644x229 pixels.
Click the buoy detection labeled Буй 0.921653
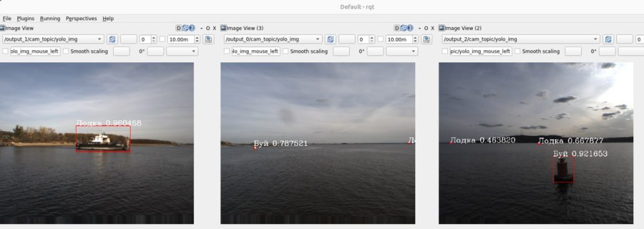(564, 170)
